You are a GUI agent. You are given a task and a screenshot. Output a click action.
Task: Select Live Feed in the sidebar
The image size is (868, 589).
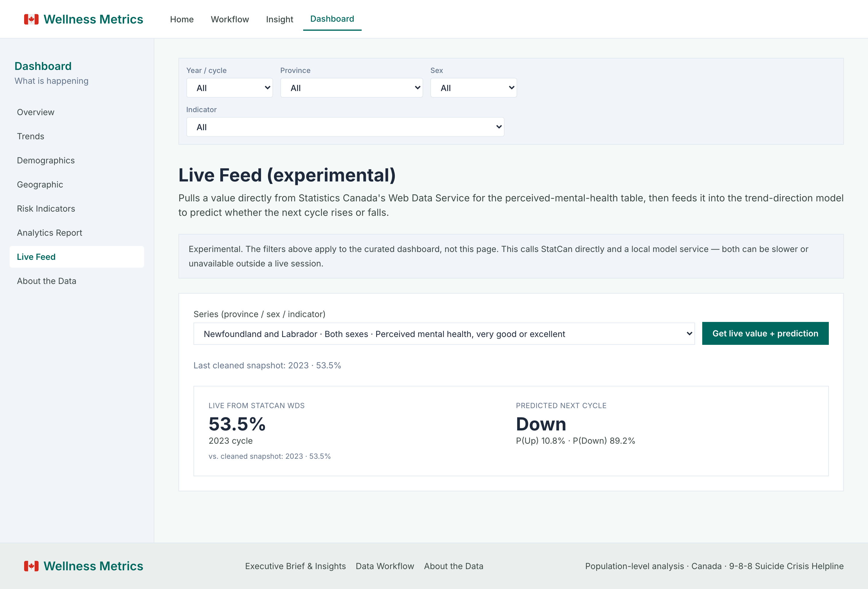(x=77, y=257)
